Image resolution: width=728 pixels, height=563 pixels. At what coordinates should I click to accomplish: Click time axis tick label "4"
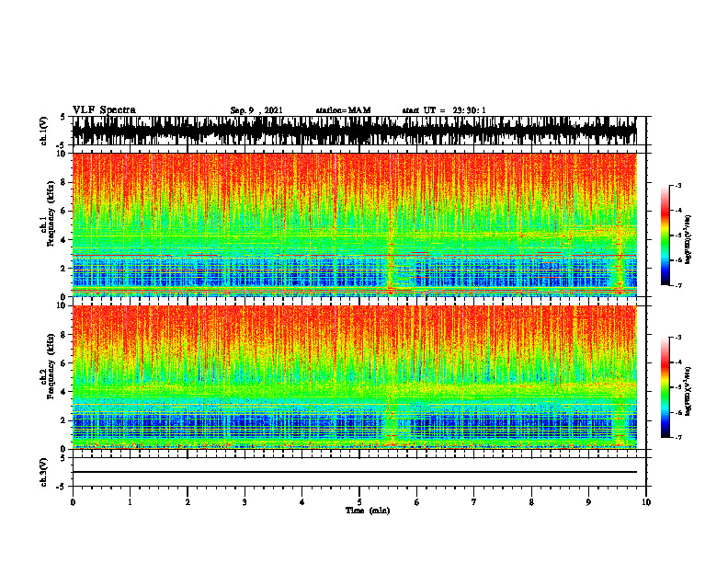coord(302,502)
